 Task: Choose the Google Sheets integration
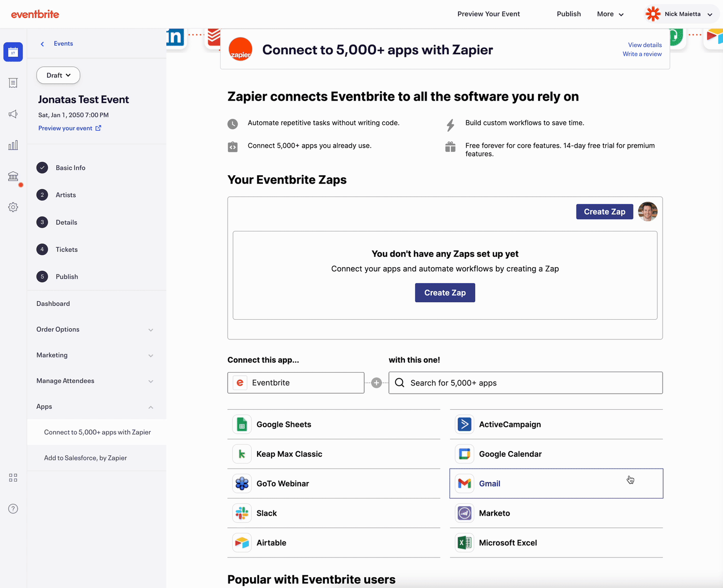tap(334, 425)
